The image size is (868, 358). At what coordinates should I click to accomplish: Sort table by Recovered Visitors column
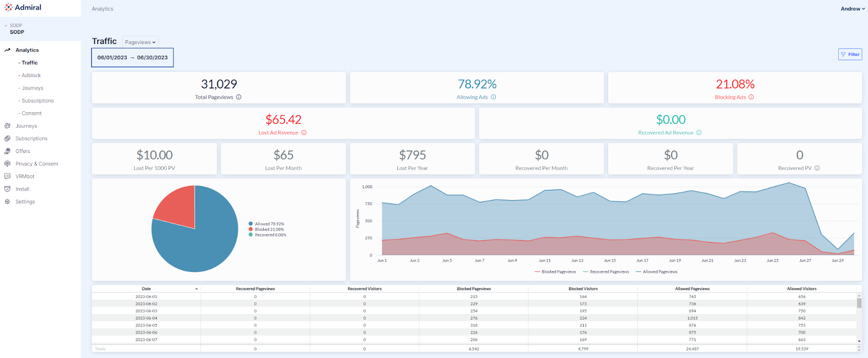click(x=365, y=289)
